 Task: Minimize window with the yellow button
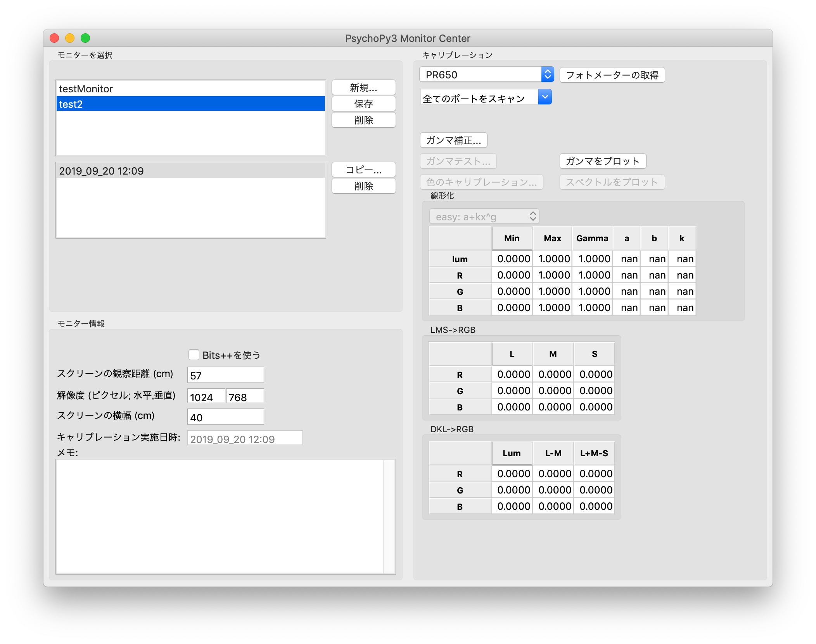pyautogui.click(x=70, y=38)
